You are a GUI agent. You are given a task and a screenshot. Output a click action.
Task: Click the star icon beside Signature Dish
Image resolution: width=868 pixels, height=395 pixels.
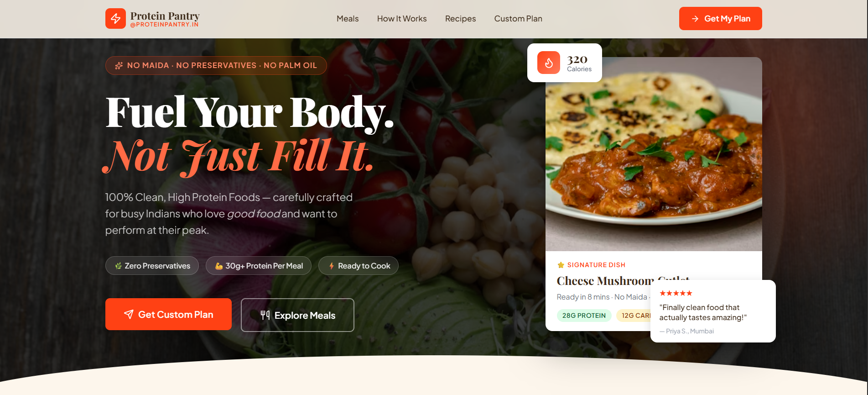(x=561, y=265)
